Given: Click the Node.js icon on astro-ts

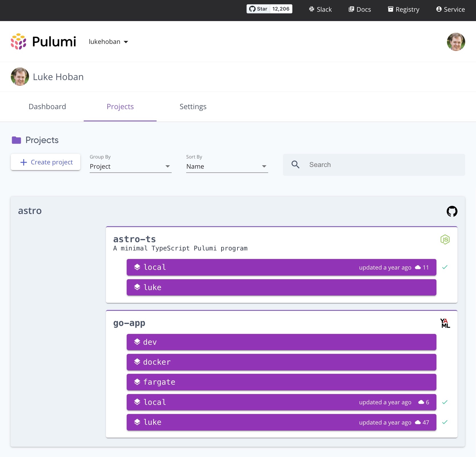Looking at the screenshot, I should [445, 240].
